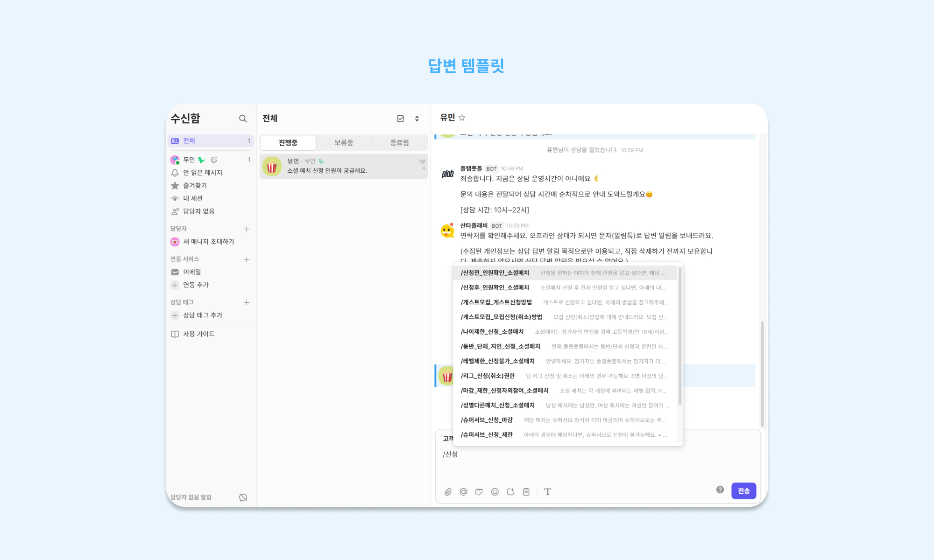Screen dimensions: 934x560
Task: Select template /레벨제한_신청불가_소셜매치
Action: tap(565, 361)
